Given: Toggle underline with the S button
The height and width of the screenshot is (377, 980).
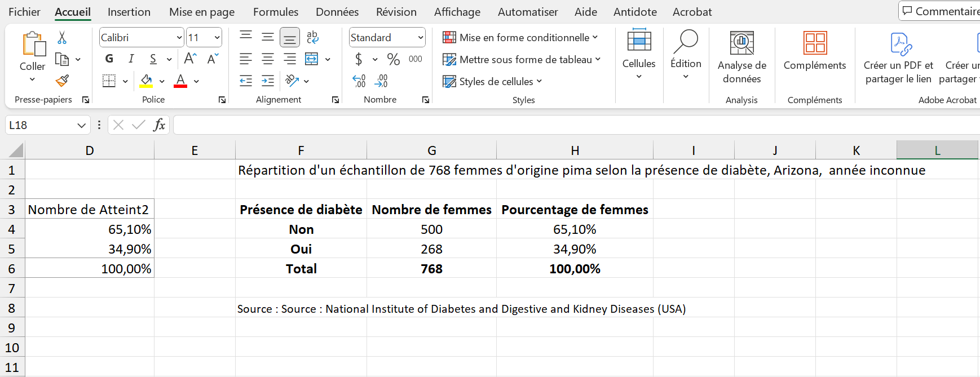Looking at the screenshot, I should (x=153, y=59).
